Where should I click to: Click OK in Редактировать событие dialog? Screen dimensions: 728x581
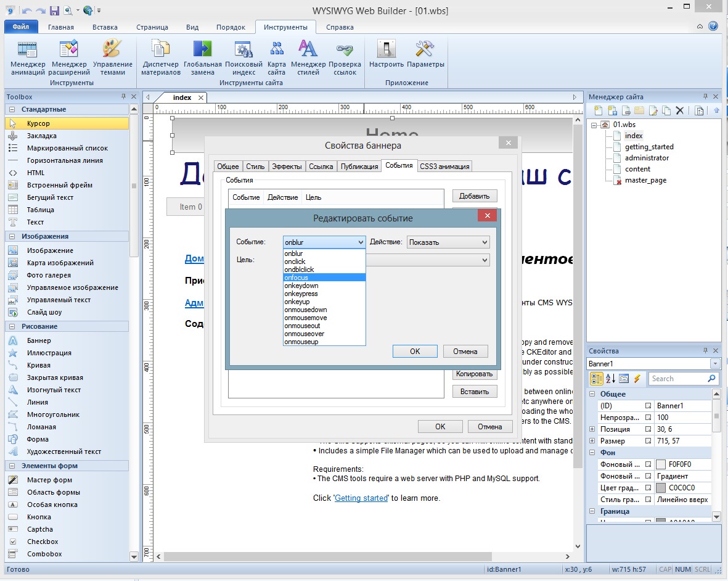click(x=415, y=351)
